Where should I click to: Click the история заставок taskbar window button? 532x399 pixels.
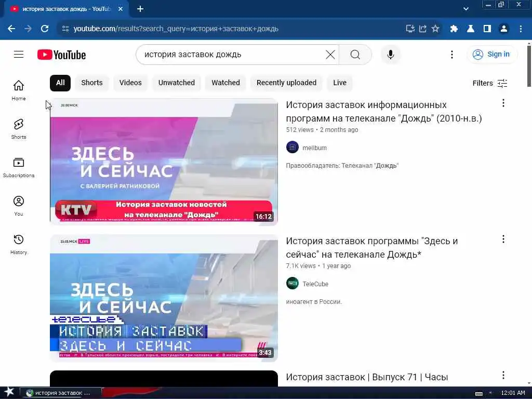[x=60, y=393]
